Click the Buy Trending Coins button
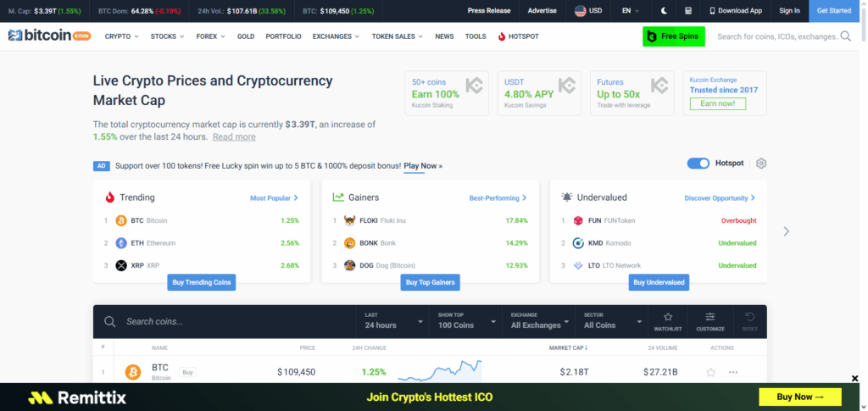Screen dimensions: 868x411 tap(202, 282)
